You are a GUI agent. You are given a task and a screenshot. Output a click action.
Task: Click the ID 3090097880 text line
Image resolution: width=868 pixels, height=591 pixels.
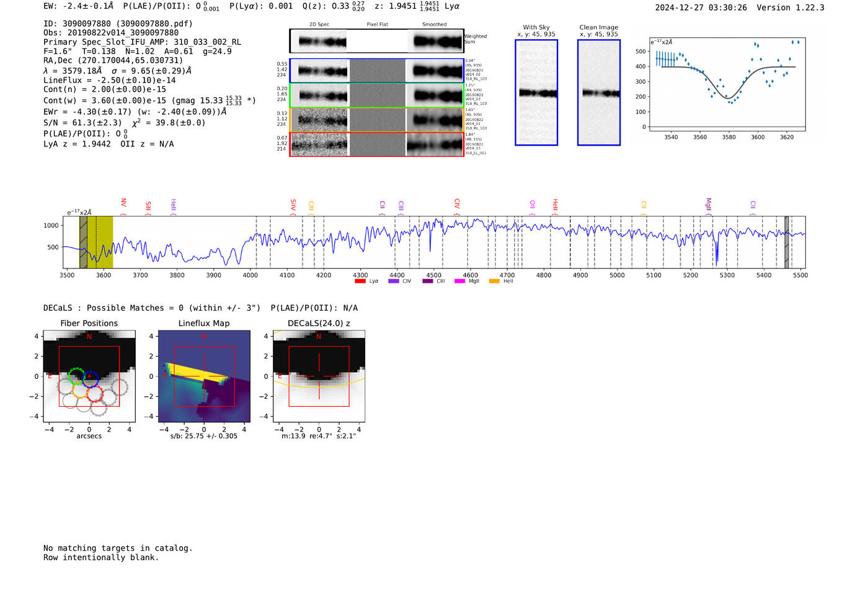coord(118,24)
